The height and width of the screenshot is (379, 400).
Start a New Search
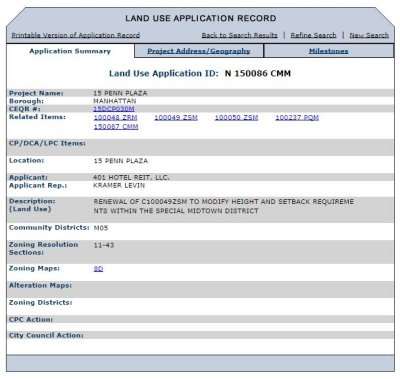point(369,35)
